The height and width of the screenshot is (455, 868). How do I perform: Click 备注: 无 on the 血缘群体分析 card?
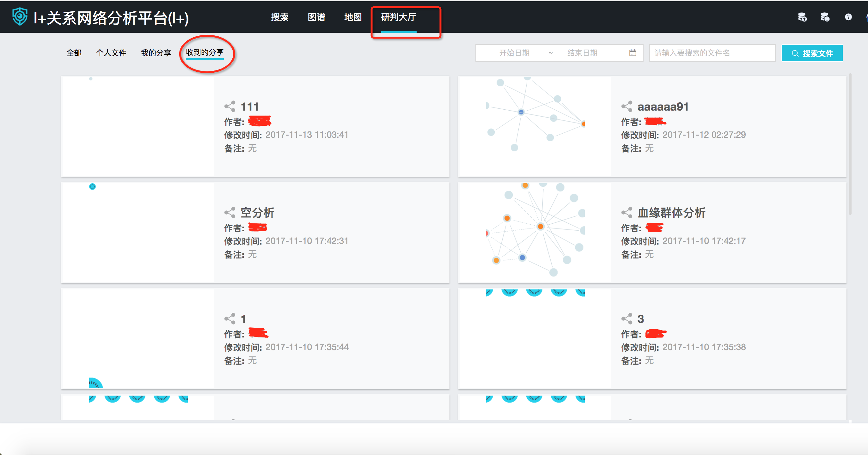[638, 254]
